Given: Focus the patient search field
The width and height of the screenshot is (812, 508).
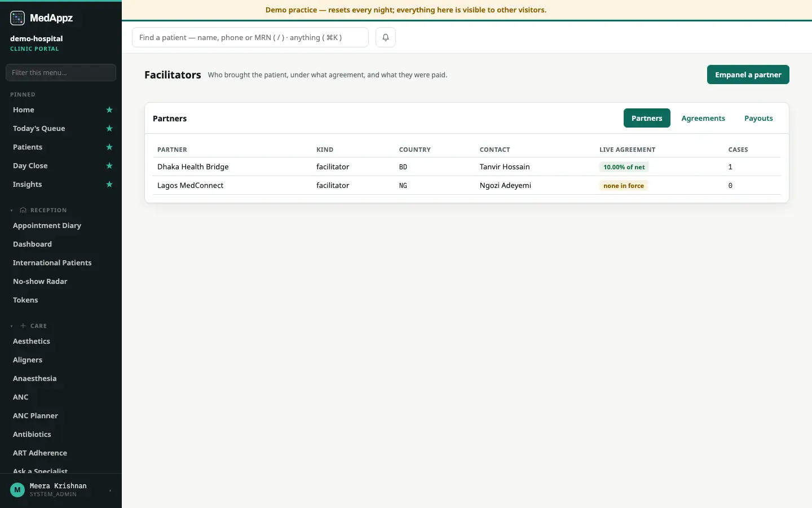Looking at the screenshot, I should [250, 37].
